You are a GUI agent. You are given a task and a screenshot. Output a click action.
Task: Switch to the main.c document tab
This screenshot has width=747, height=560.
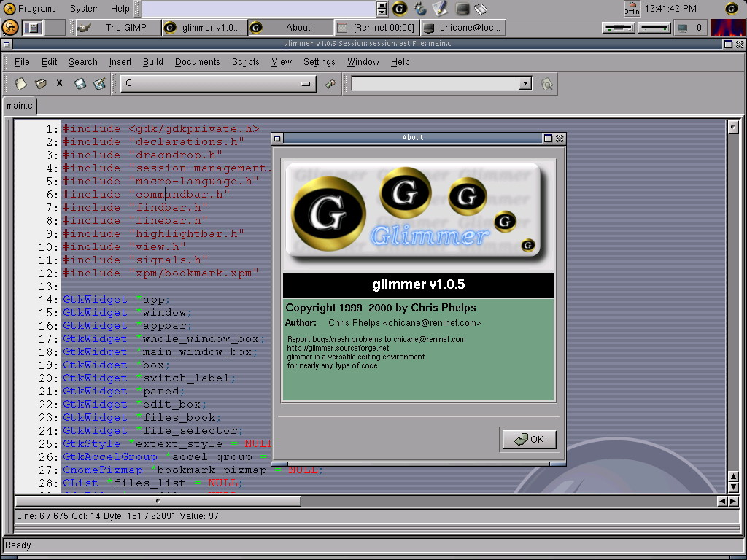click(x=20, y=106)
